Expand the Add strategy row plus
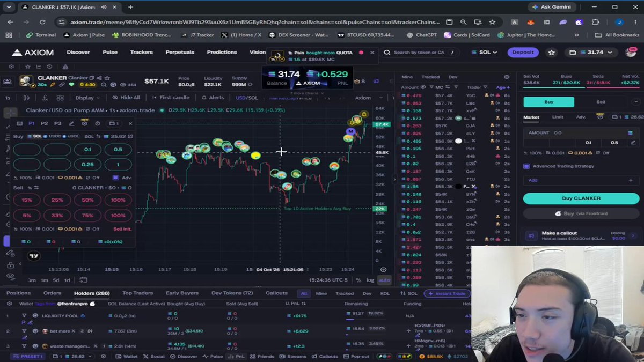Viewport: 644px width, 362px height. pyautogui.click(x=631, y=180)
